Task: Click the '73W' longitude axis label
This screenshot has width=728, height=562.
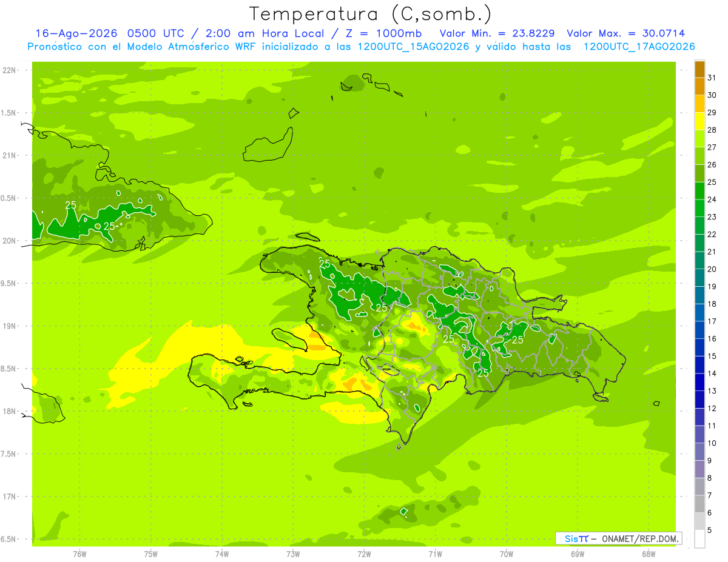Action: 293,554
